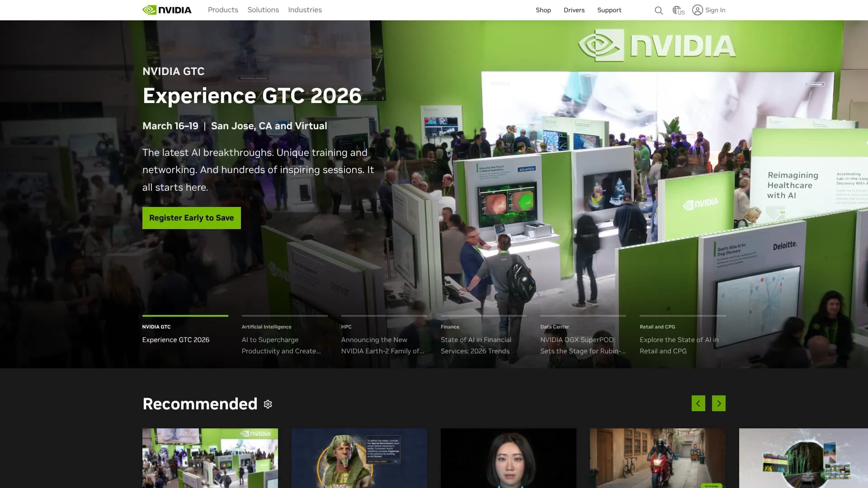Go to previous recommended items arrow

(698, 404)
